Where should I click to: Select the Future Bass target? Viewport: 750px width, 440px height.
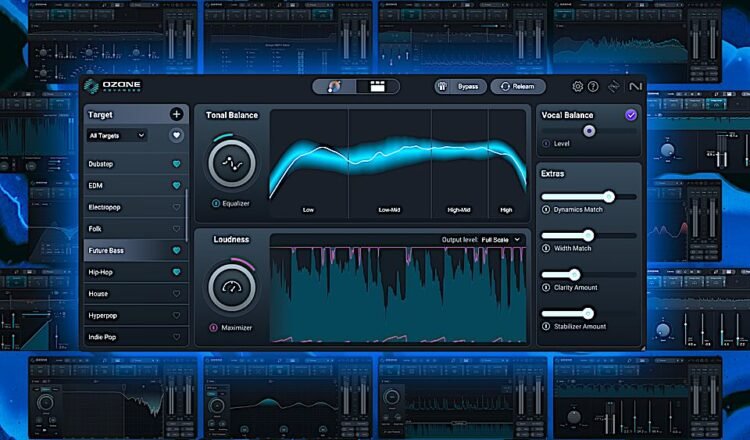tap(134, 251)
